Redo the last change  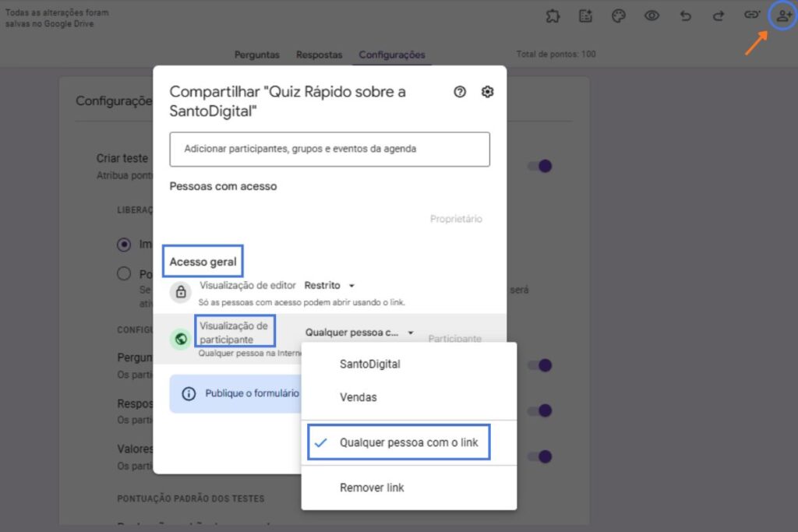tap(719, 16)
